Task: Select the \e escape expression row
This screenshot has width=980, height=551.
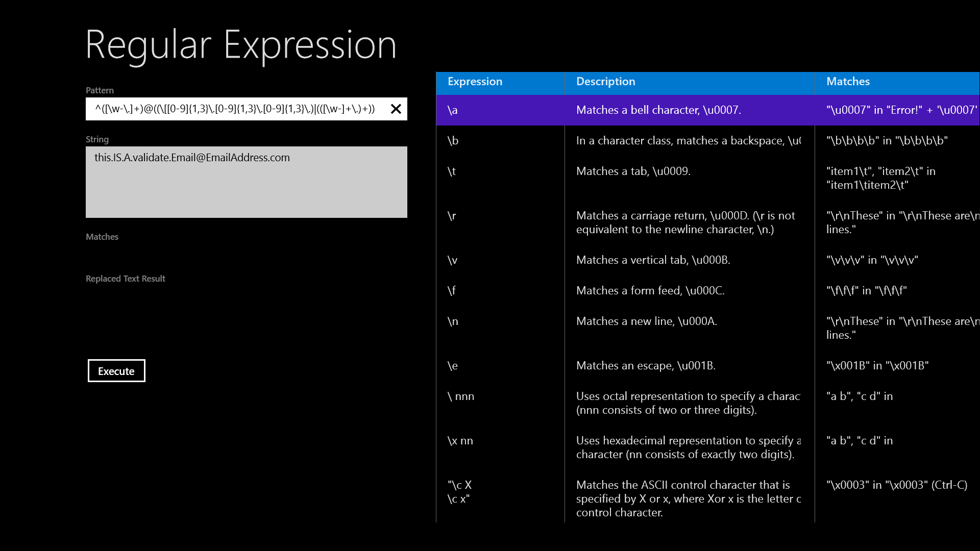Action: [x=658, y=365]
